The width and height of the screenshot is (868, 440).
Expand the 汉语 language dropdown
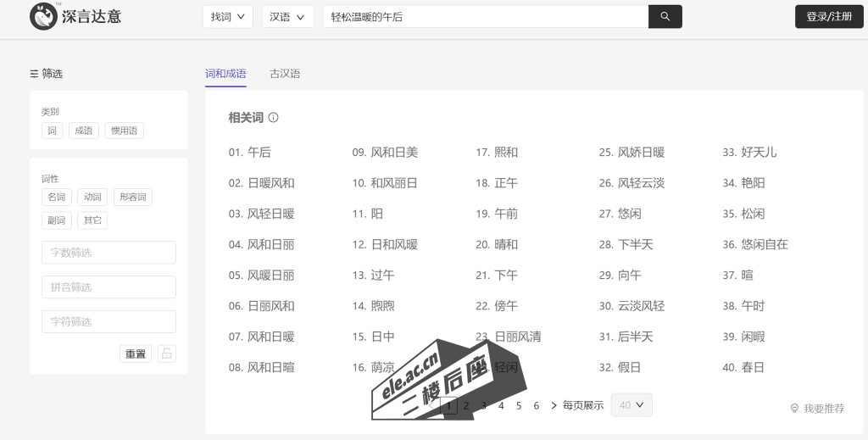click(x=287, y=16)
